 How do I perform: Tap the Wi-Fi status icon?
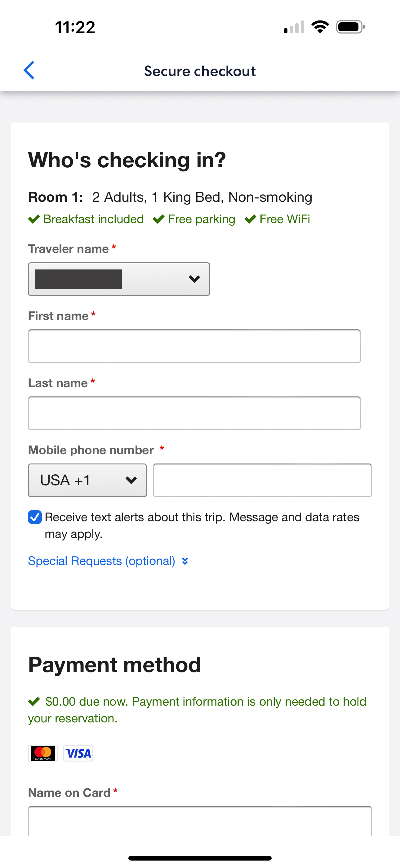[320, 27]
